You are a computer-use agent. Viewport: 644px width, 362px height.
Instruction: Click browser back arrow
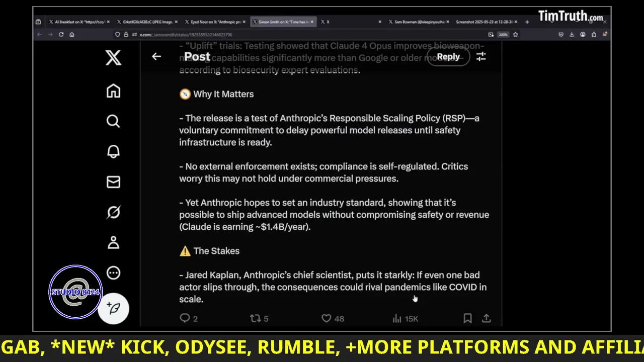coord(39,35)
